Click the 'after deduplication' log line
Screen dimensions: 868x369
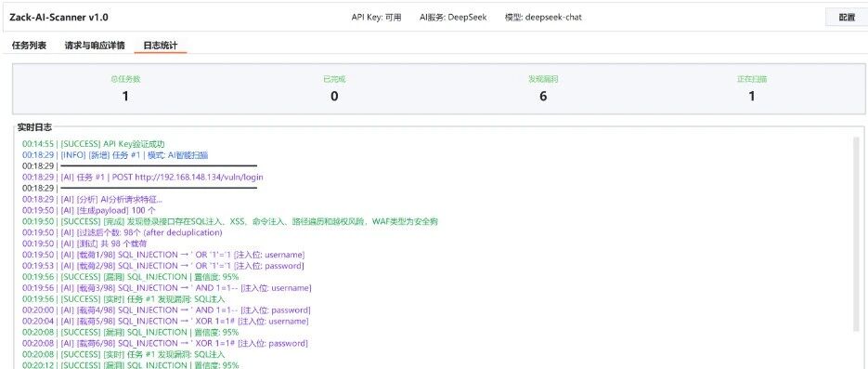123,232
